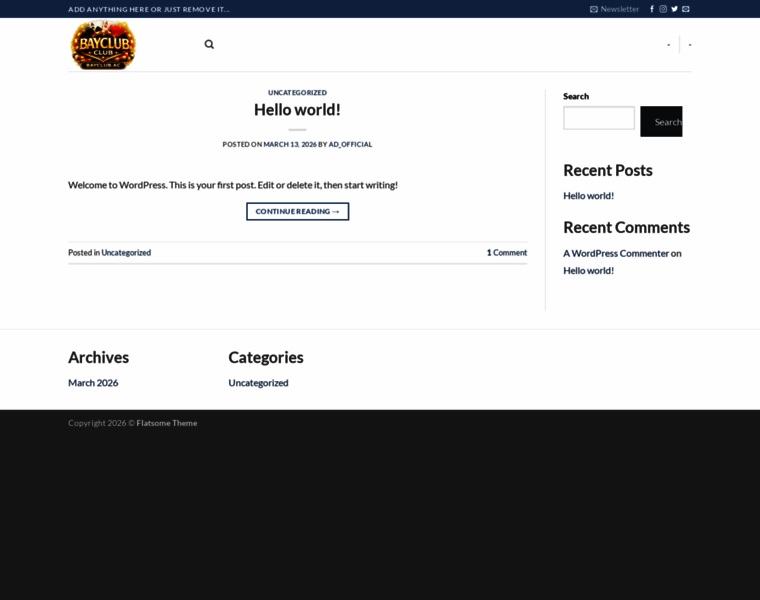This screenshot has height=600, width=760.
Task: Open author ad_official's page
Action: [x=350, y=144]
